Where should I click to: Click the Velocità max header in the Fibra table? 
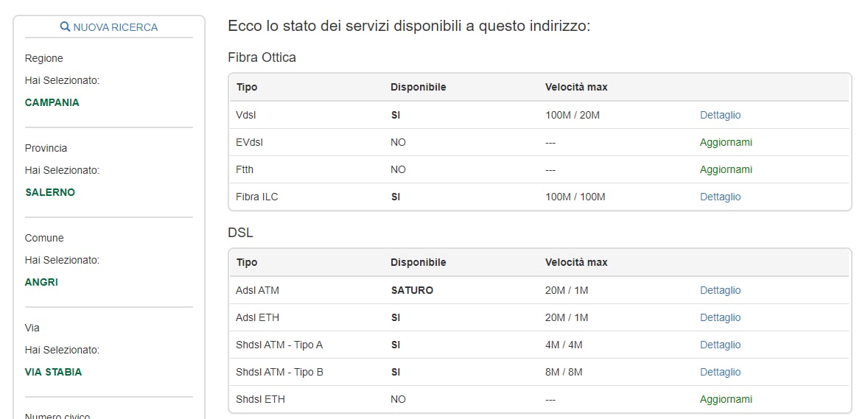point(576,87)
